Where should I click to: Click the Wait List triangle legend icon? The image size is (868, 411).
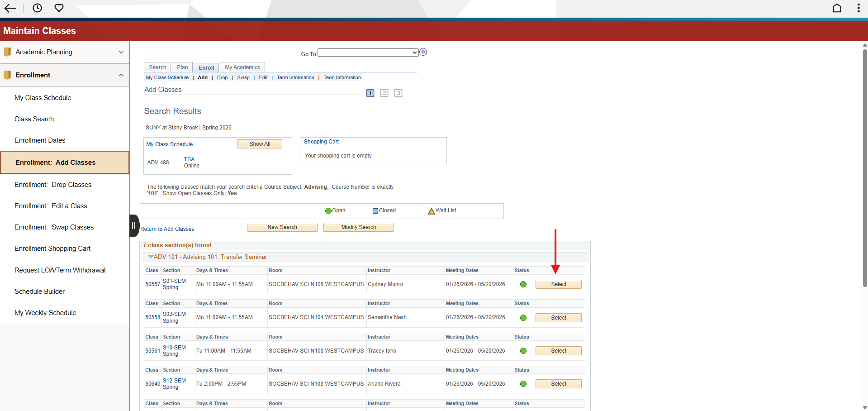point(432,211)
